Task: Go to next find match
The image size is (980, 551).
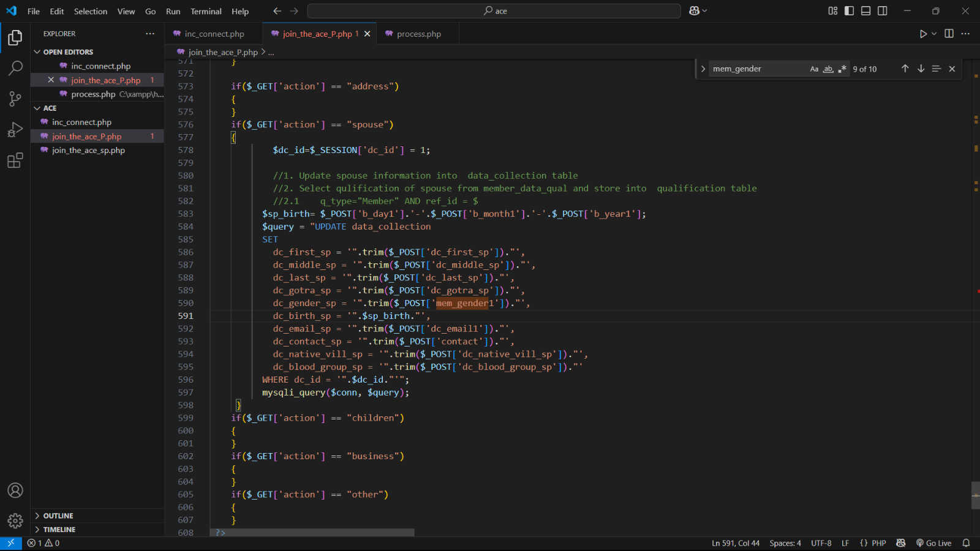Action: pos(921,69)
